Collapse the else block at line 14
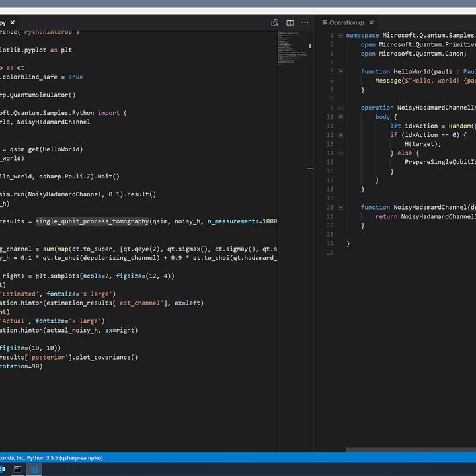 (x=340, y=153)
